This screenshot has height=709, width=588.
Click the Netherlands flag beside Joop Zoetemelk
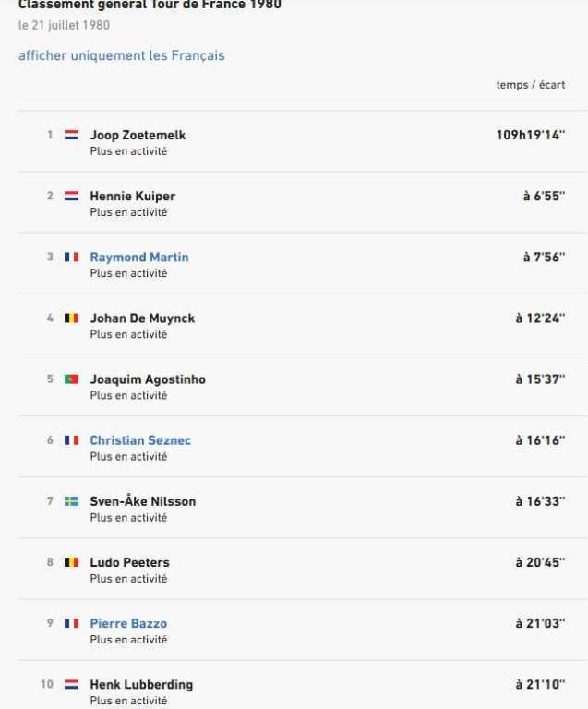71,135
